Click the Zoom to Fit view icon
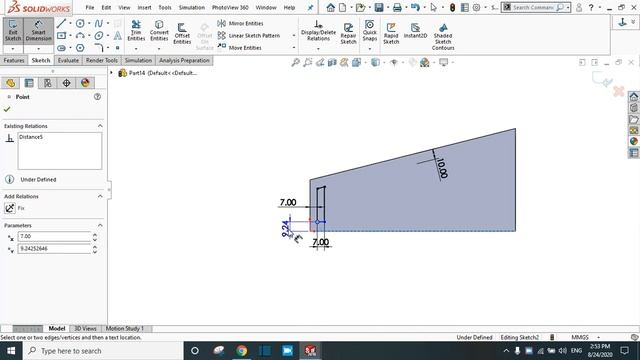Image resolution: width=640 pixels, height=360 pixels. pos(296,62)
